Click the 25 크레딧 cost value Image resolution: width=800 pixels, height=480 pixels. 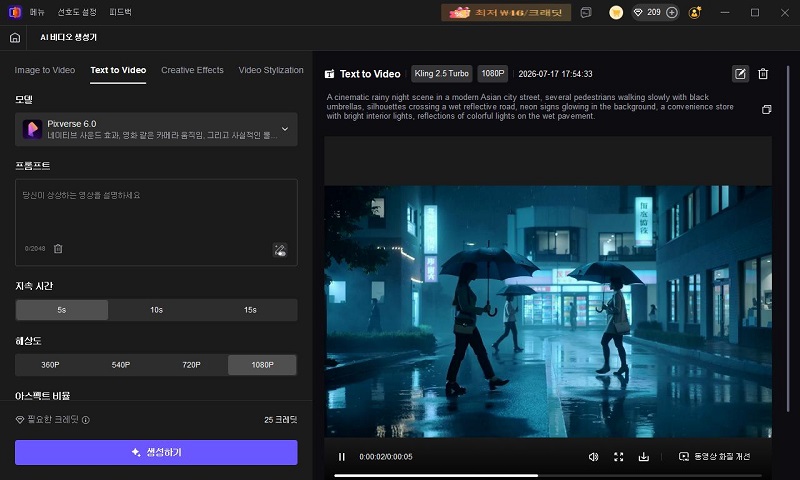pyautogui.click(x=281, y=420)
